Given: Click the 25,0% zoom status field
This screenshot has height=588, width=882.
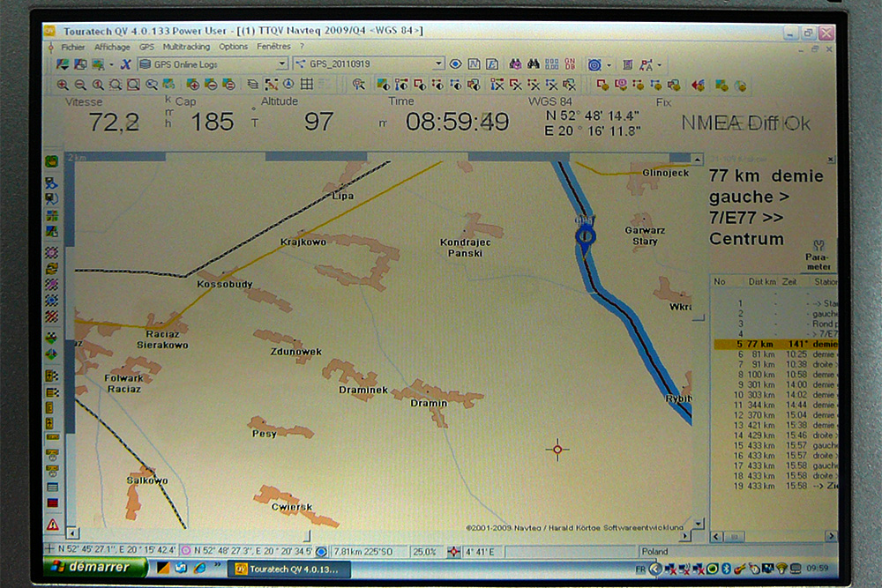Looking at the screenshot, I should coord(425,552).
